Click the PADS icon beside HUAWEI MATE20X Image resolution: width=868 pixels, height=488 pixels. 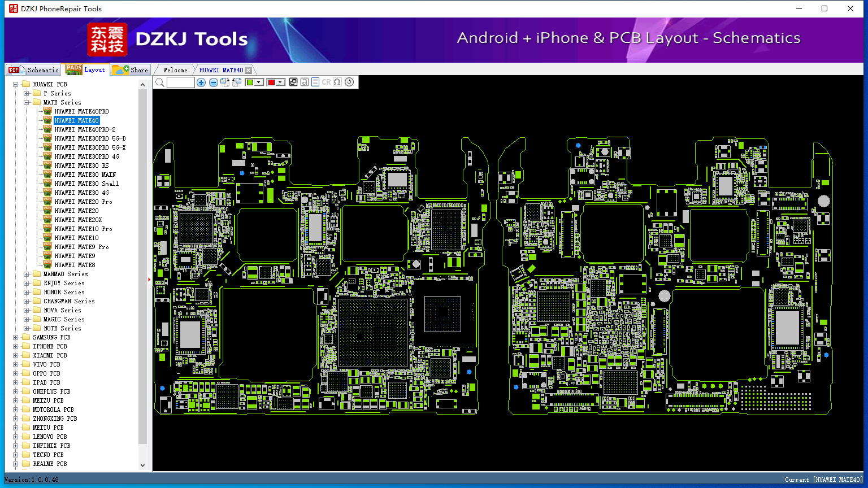(47, 220)
